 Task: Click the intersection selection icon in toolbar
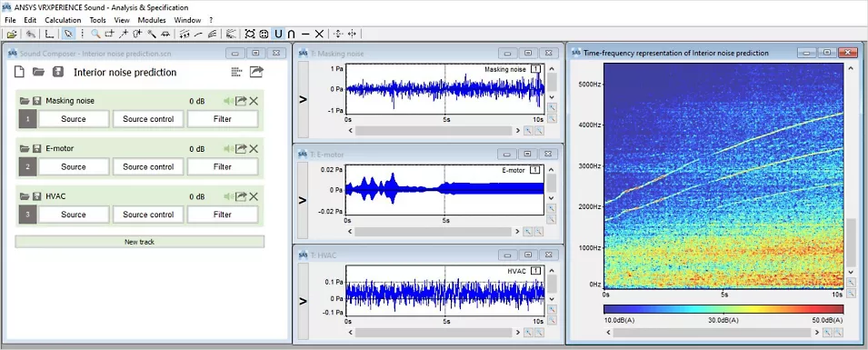[291, 34]
